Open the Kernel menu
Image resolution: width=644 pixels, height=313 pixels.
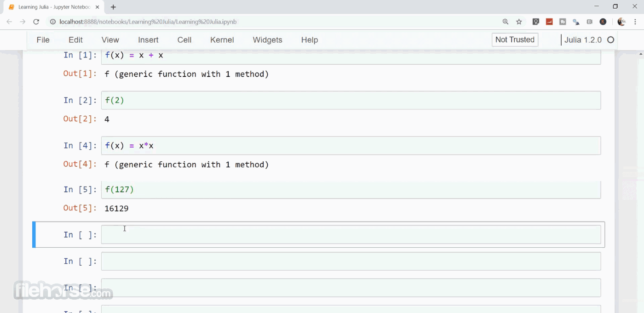(x=222, y=40)
